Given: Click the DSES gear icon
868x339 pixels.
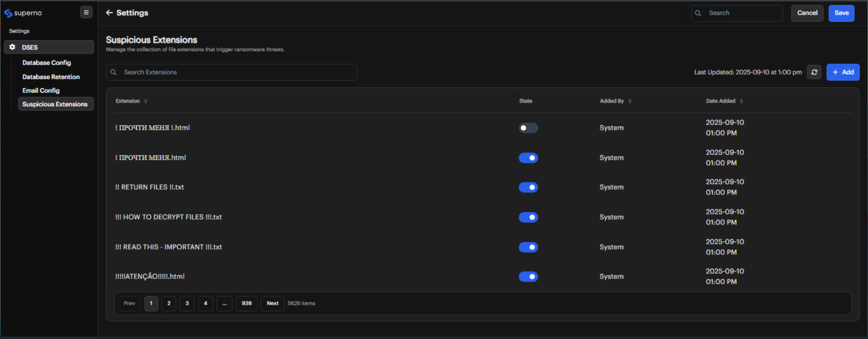Looking at the screenshot, I should [12, 47].
